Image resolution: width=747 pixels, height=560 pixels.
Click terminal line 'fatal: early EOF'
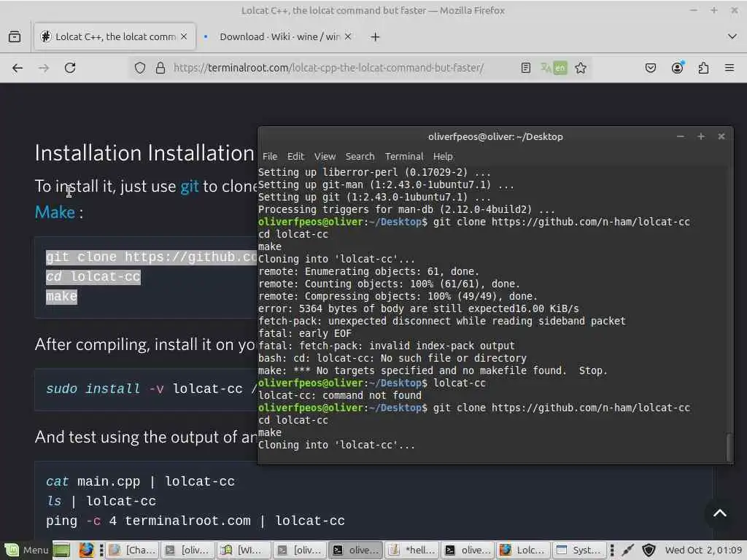coord(305,333)
